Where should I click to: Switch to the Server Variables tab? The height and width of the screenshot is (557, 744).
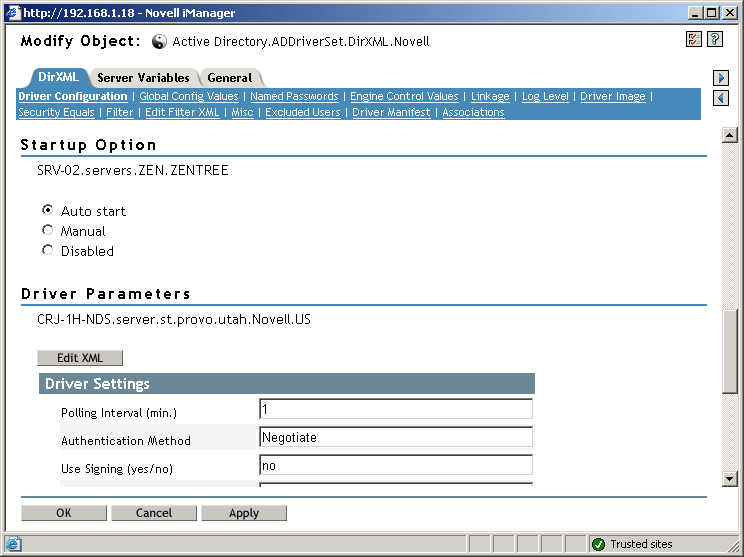tap(143, 78)
